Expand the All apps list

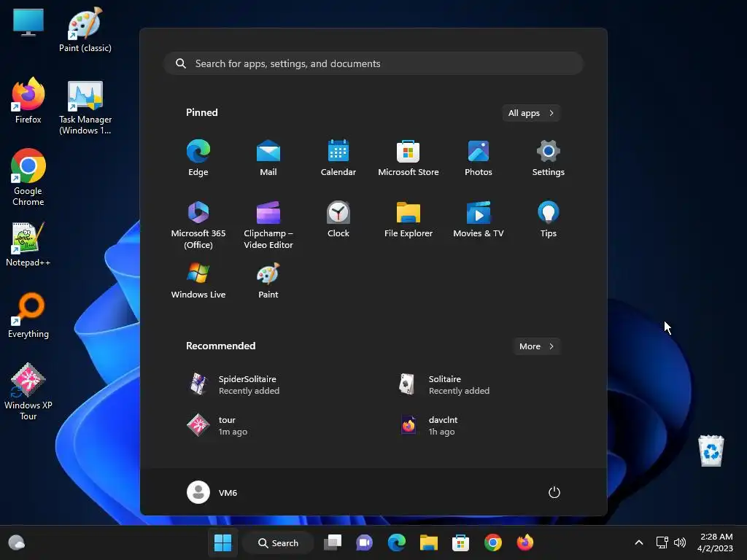point(531,113)
